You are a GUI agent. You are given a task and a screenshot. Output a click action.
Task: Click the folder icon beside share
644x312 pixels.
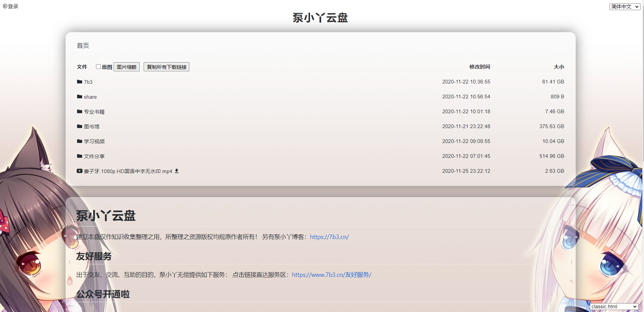(79, 97)
